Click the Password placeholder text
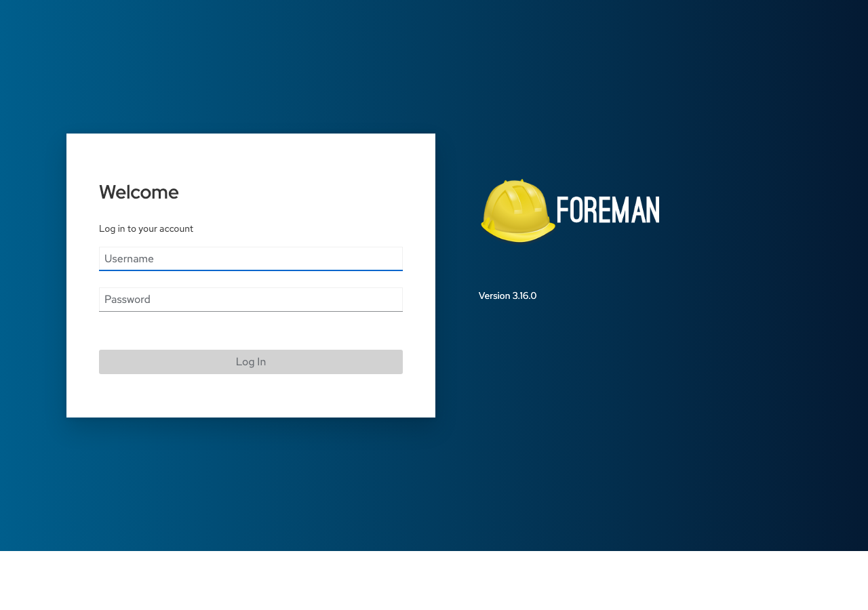 tap(127, 298)
